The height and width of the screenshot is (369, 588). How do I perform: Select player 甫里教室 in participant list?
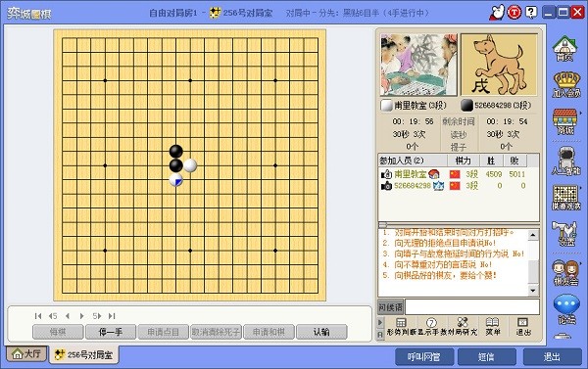[x=459, y=174]
